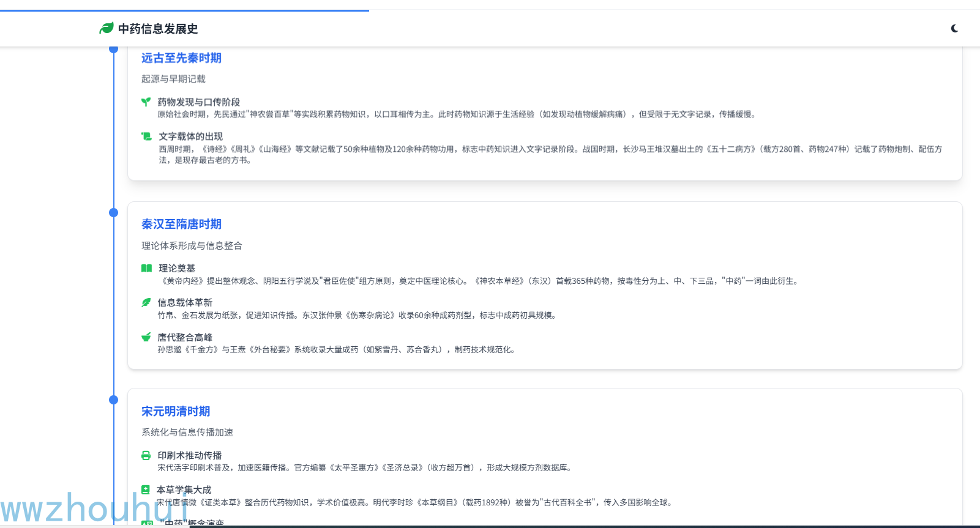The height and width of the screenshot is (528, 980).
Task: Click the paragraph starting 西周时期
Action: 550,155
